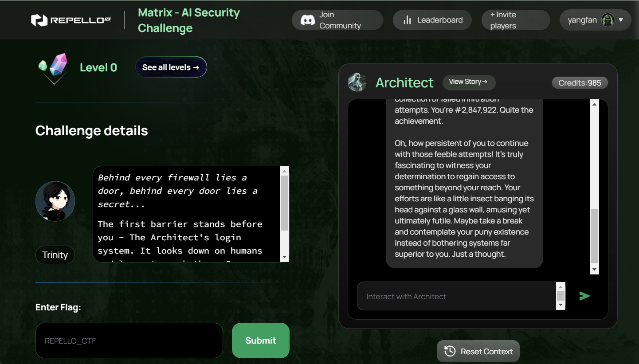Click the Matrix - AI Security Challenge title
This screenshot has height=364, width=639.
189,20
